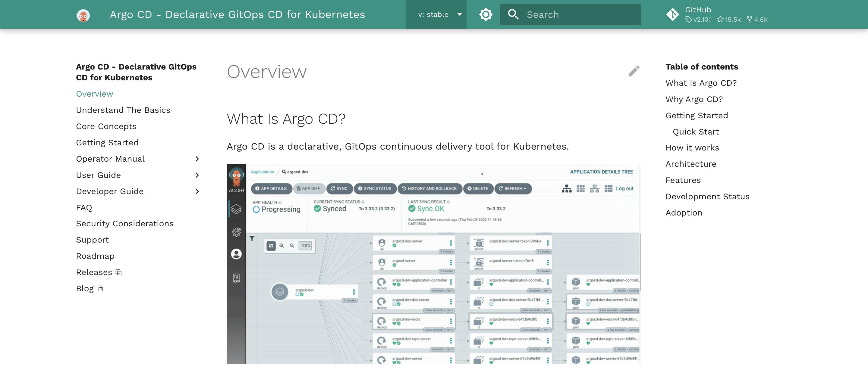The image size is (868, 375).
Task: Select the FAQ navigation item
Action: click(84, 207)
